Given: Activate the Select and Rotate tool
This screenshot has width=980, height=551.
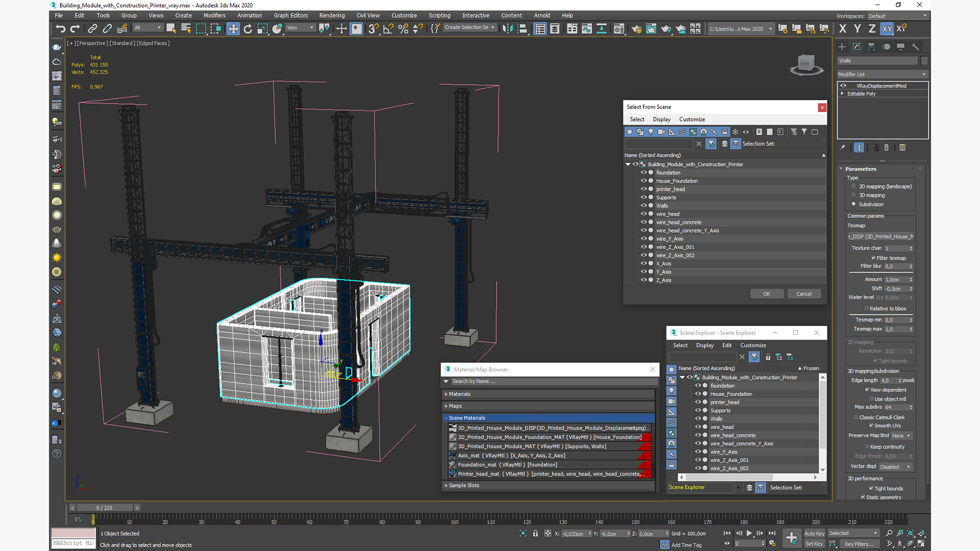Looking at the screenshot, I should click(248, 29).
